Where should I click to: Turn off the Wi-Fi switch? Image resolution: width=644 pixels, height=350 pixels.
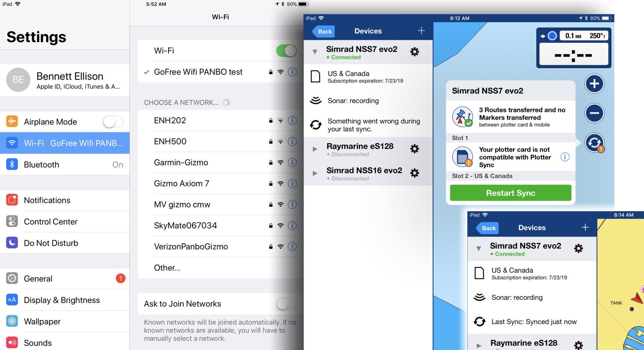[x=286, y=51]
